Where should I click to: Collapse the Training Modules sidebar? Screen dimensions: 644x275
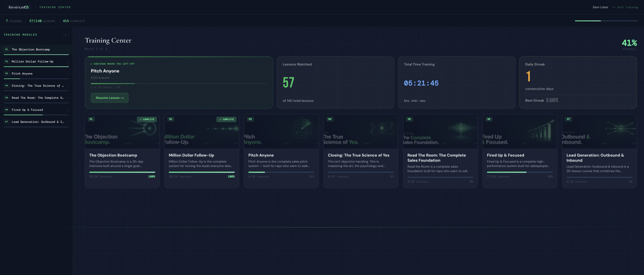(65, 35)
